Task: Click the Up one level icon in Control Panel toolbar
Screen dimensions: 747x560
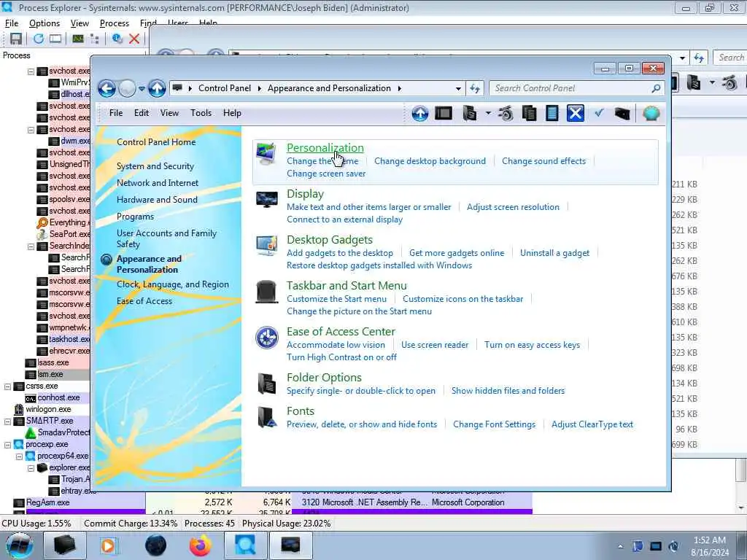Action: 419,113
